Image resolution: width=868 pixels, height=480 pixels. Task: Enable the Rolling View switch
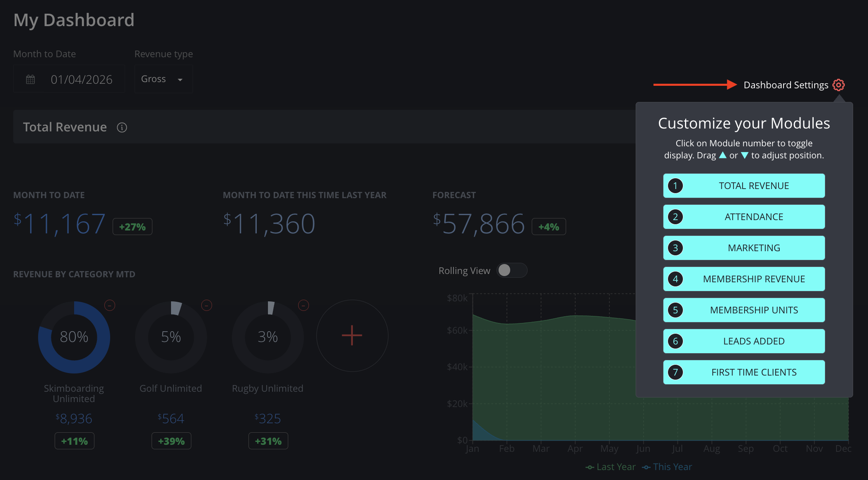tap(512, 270)
